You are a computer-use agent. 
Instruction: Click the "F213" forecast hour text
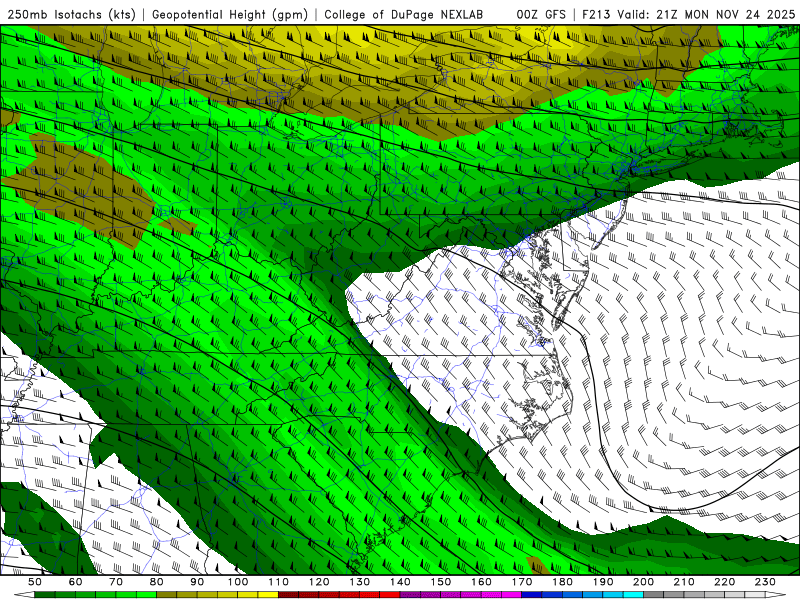tap(594, 15)
